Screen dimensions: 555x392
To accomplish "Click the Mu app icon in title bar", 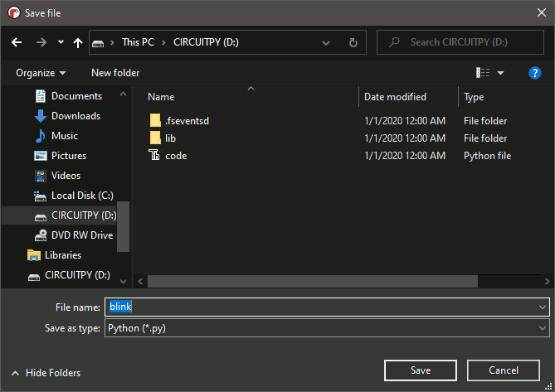I will coord(14,12).
